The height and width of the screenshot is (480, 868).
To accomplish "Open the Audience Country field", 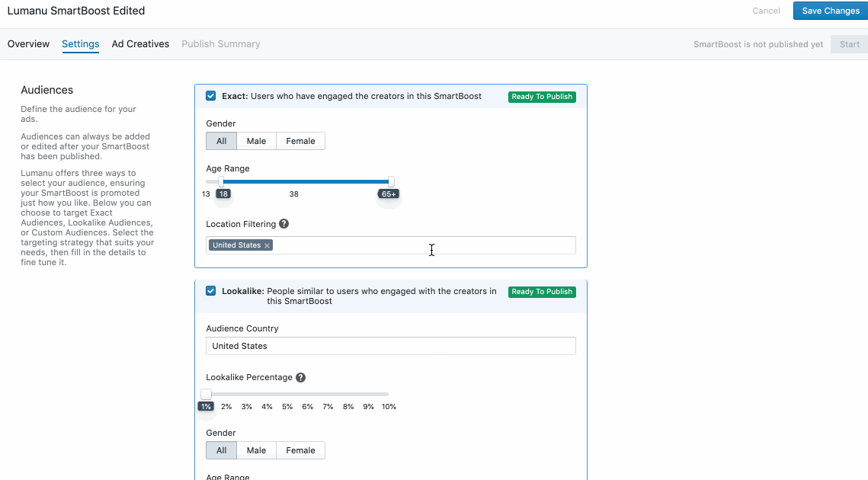I will (391, 346).
